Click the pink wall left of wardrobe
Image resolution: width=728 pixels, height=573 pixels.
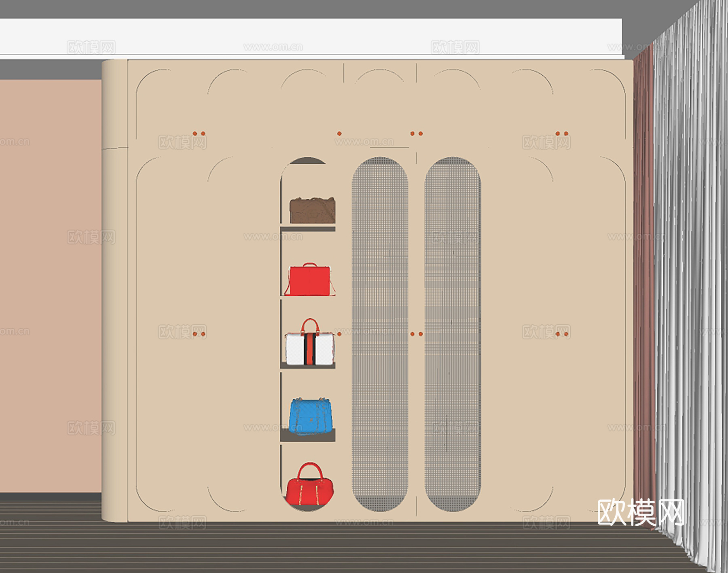click(51, 286)
